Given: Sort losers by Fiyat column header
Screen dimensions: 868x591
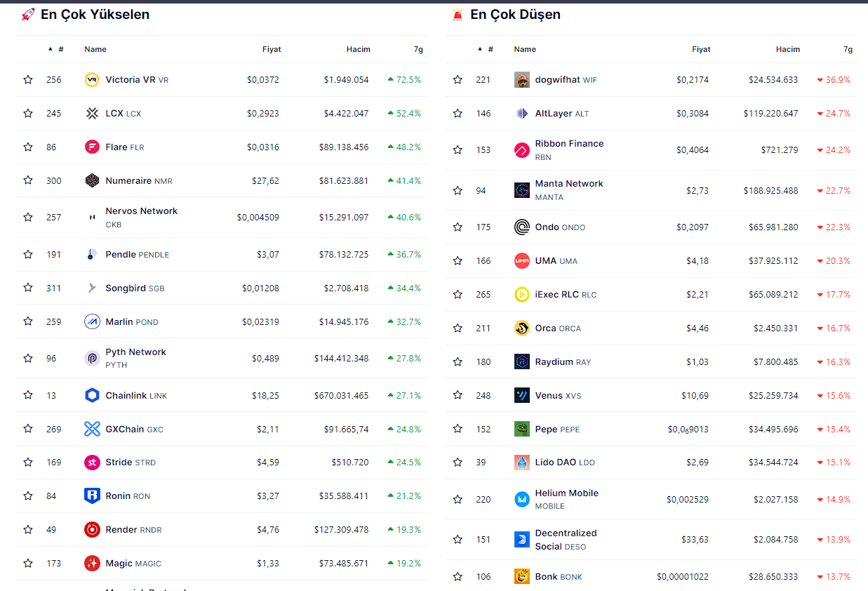Looking at the screenshot, I should [701, 49].
